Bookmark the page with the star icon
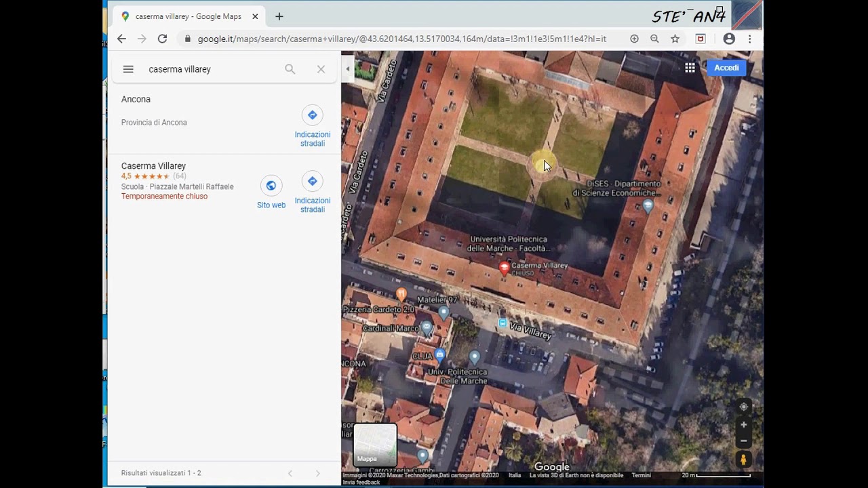 [675, 39]
